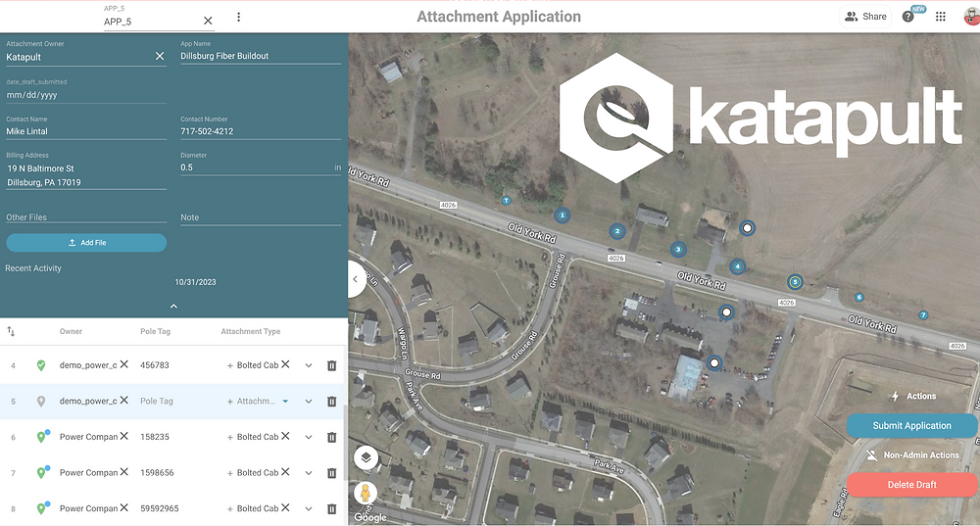Screen dimensions: 980x526
Task: Click the Add File button
Action: coord(86,242)
